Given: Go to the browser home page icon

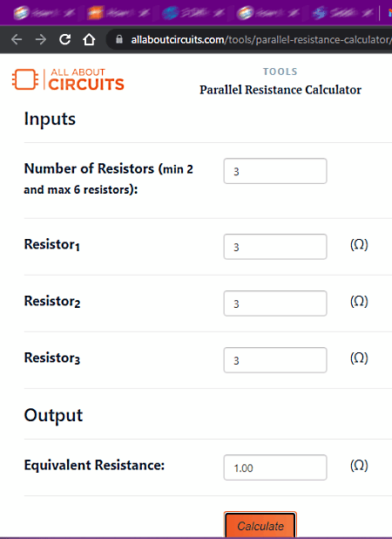Looking at the screenshot, I should coord(89,39).
